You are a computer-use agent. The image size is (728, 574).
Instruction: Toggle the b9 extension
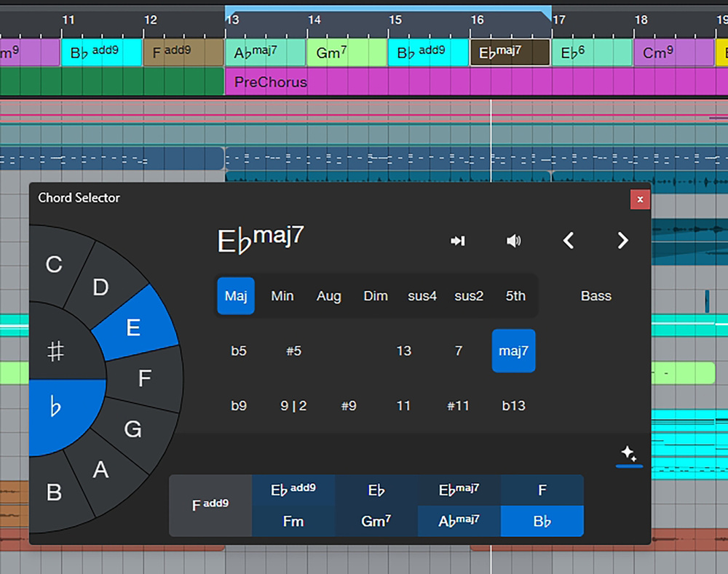pyautogui.click(x=239, y=406)
